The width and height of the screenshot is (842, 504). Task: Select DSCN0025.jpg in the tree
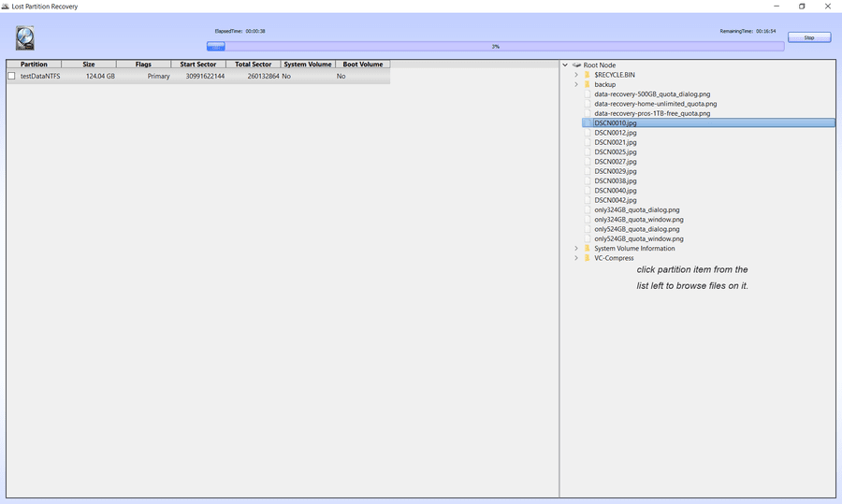615,151
